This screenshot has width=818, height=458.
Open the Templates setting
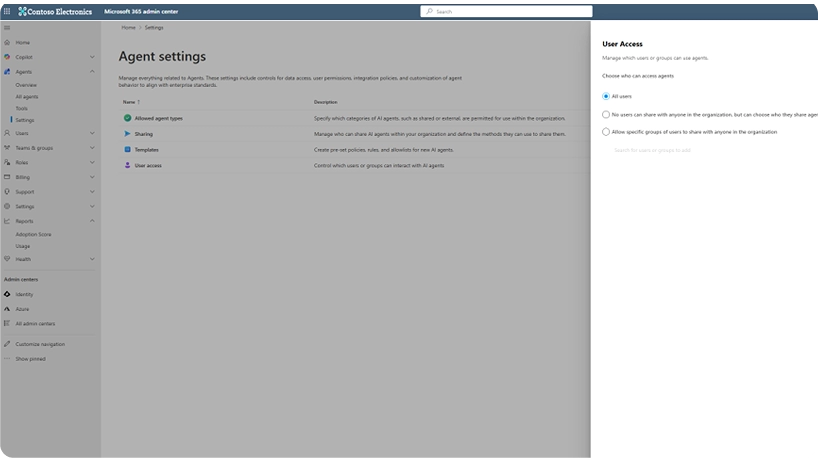click(x=147, y=150)
